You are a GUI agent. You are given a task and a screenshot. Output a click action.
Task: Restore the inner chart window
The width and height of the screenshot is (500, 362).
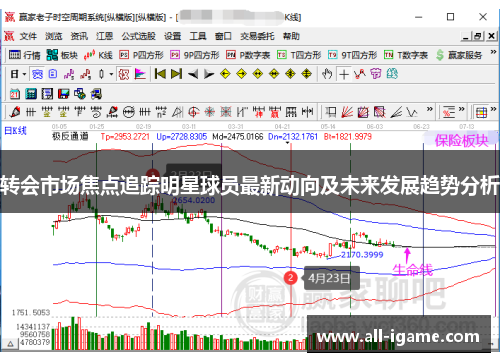(478, 36)
